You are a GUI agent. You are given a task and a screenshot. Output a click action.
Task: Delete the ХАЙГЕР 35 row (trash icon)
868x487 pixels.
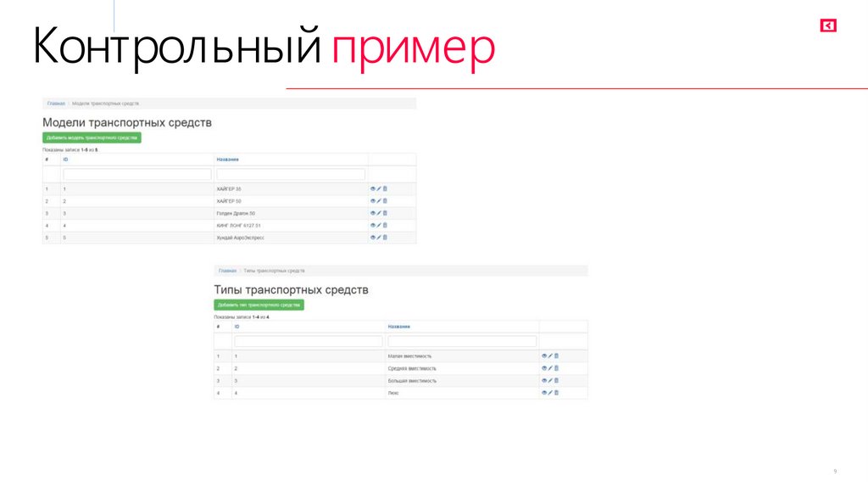point(386,189)
